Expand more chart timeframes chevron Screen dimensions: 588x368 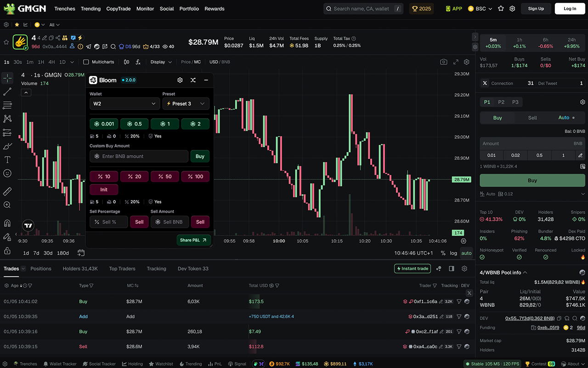(73, 62)
